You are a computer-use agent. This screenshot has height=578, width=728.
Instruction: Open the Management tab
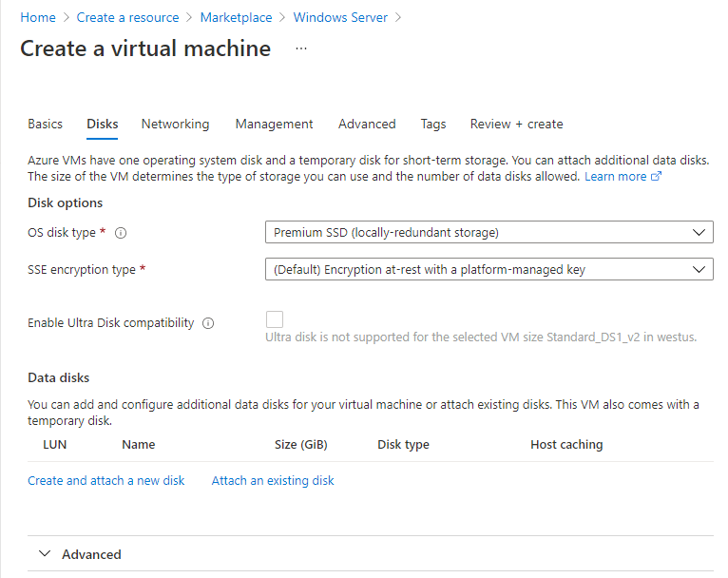coord(274,124)
